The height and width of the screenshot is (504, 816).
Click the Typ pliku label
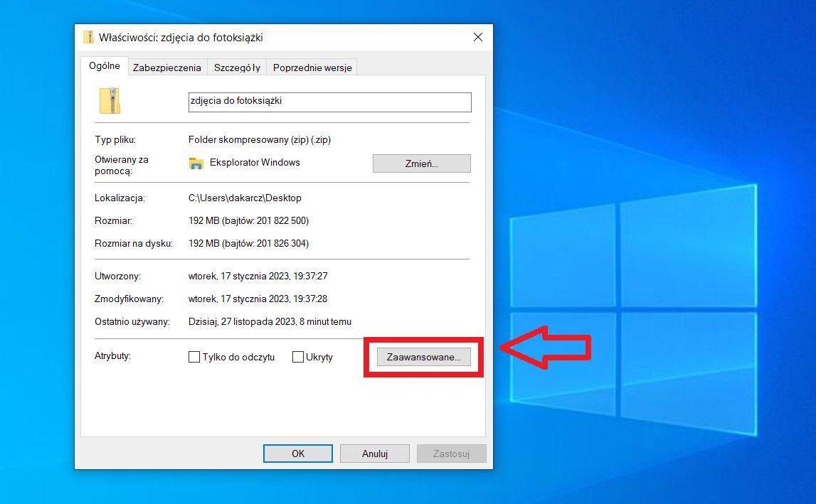point(115,139)
